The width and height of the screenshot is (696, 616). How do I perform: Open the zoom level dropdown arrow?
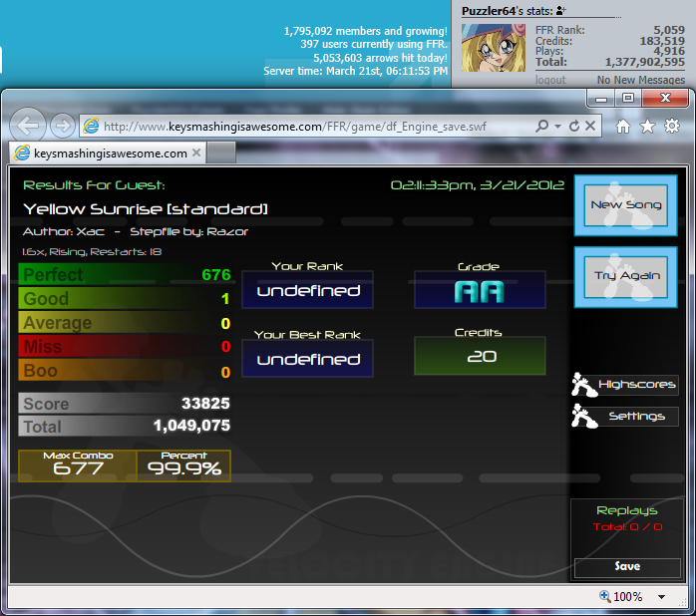coord(661,597)
